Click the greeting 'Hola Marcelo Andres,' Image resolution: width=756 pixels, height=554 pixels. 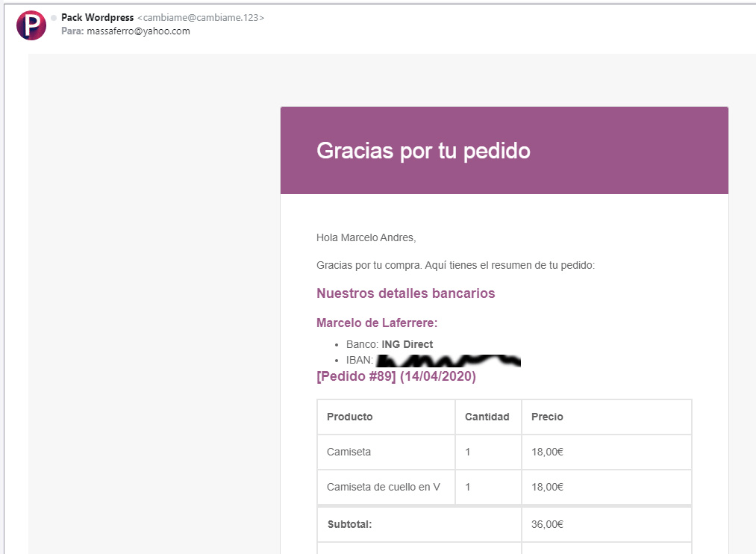pos(366,237)
